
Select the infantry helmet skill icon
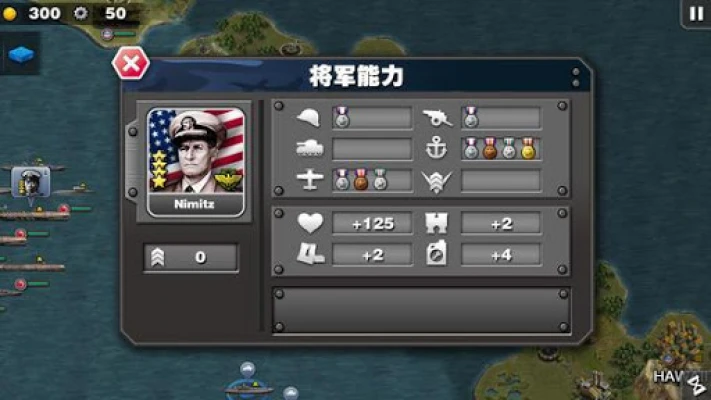(309, 118)
